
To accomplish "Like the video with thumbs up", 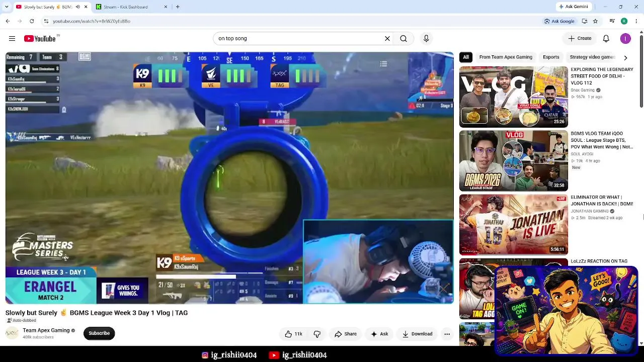I will (x=293, y=334).
